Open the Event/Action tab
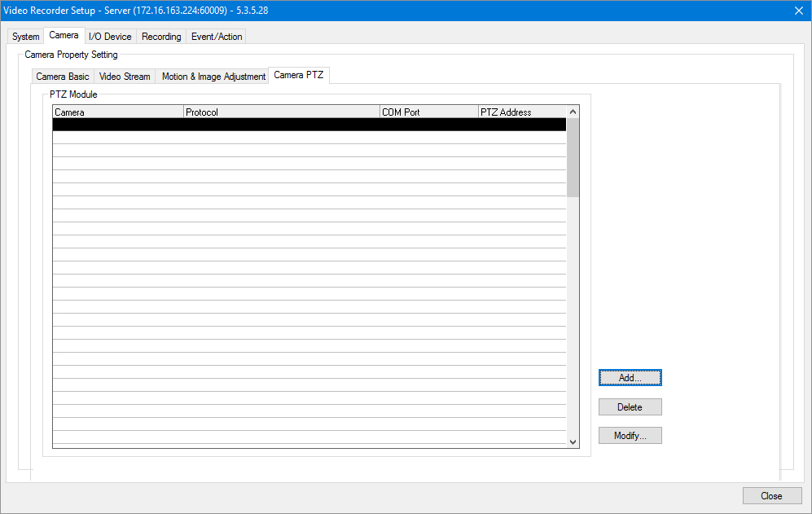The image size is (812, 514). point(217,37)
